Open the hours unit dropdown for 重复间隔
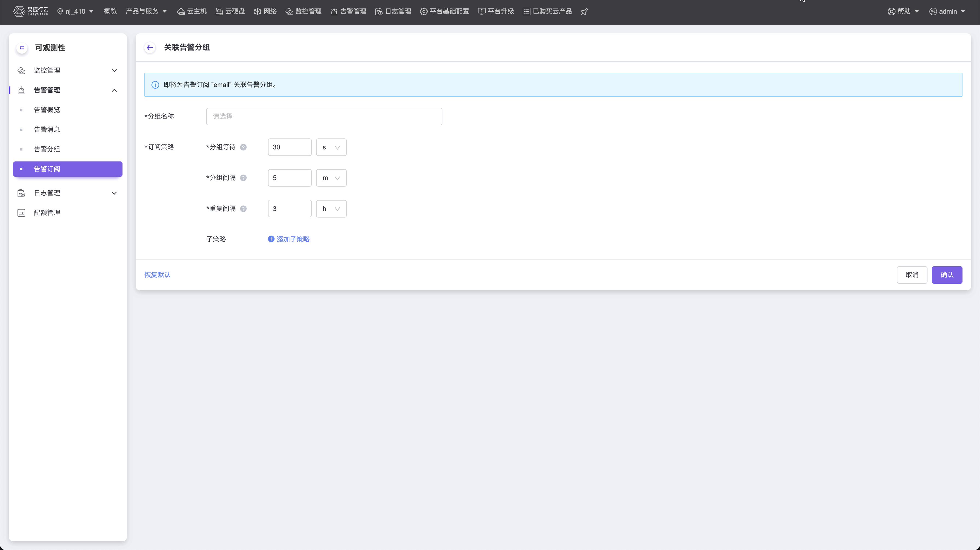The height and width of the screenshot is (550, 980). [331, 209]
